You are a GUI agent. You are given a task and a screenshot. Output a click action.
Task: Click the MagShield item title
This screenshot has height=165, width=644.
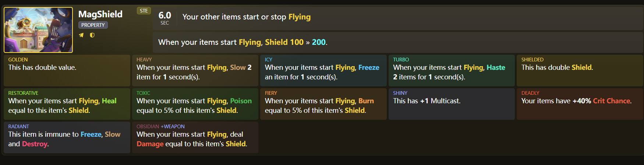[100, 14]
